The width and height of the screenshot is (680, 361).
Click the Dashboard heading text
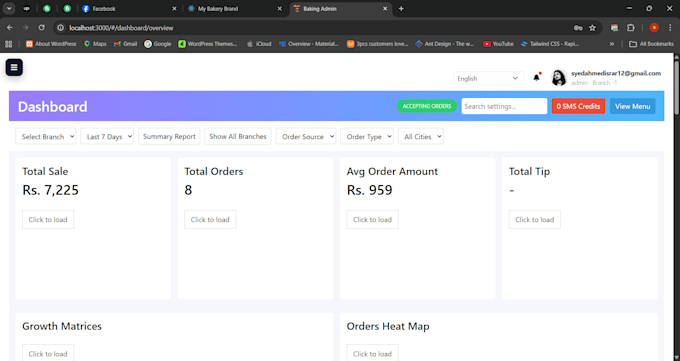(x=52, y=107)
